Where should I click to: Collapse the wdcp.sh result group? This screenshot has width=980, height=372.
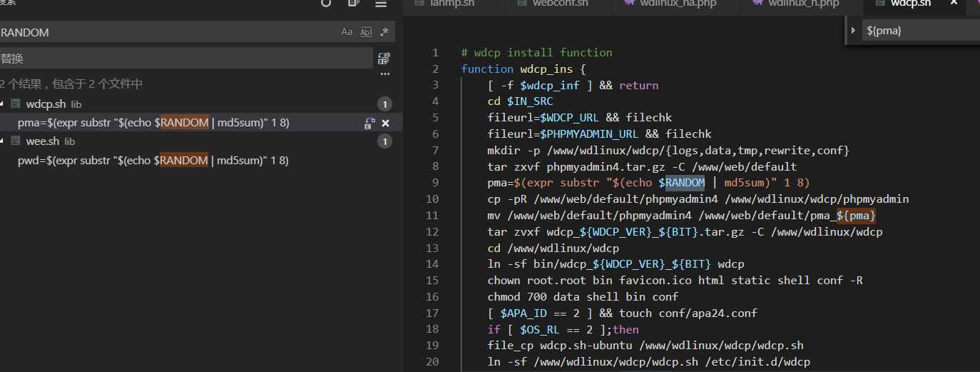click(2, 104)
